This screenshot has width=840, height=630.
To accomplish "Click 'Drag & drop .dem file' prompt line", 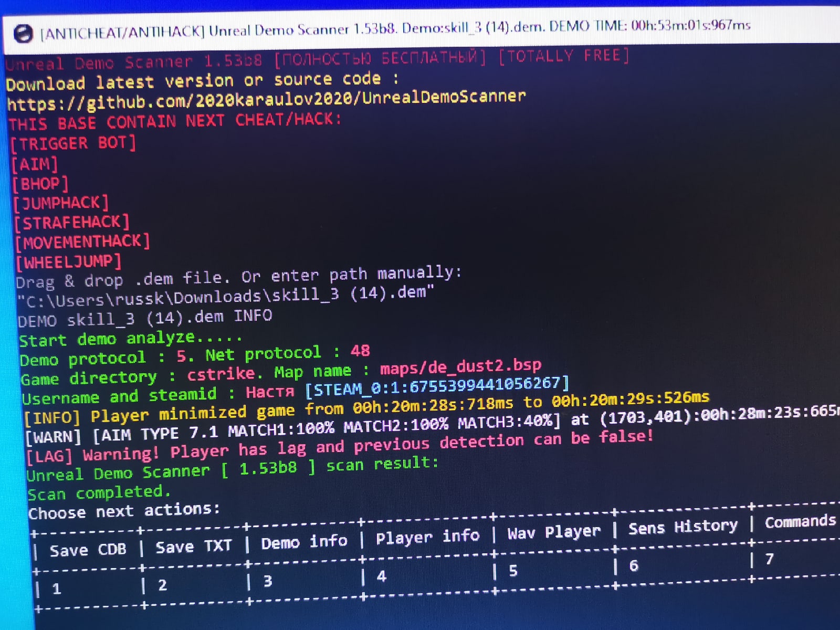I will click(239, 278).
